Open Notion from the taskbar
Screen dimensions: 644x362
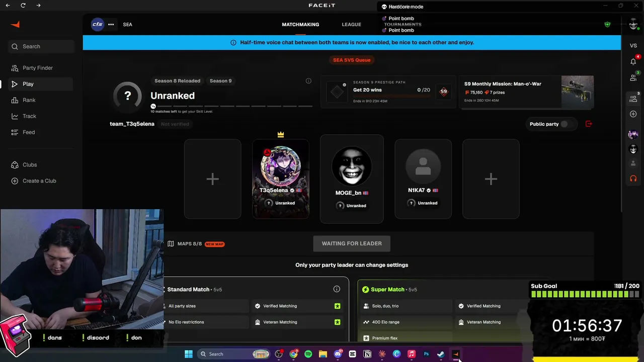pyautogui.click(x=367, y=354)
